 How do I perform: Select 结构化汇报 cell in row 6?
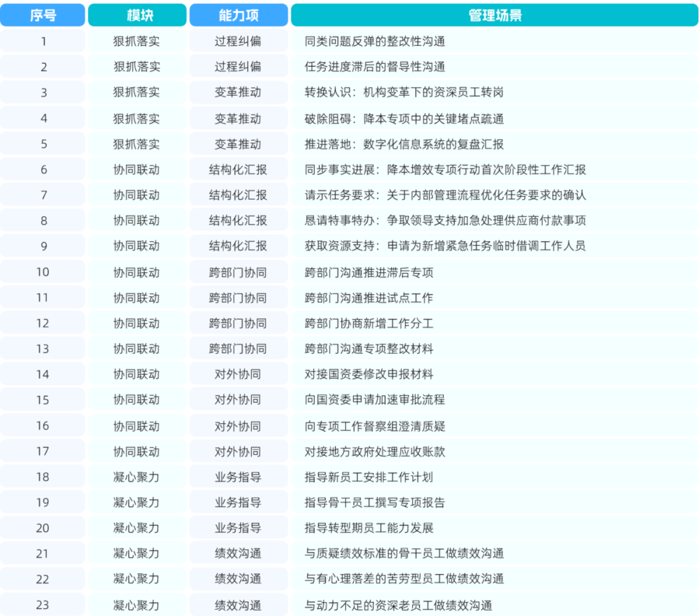(x=238, y=170)
